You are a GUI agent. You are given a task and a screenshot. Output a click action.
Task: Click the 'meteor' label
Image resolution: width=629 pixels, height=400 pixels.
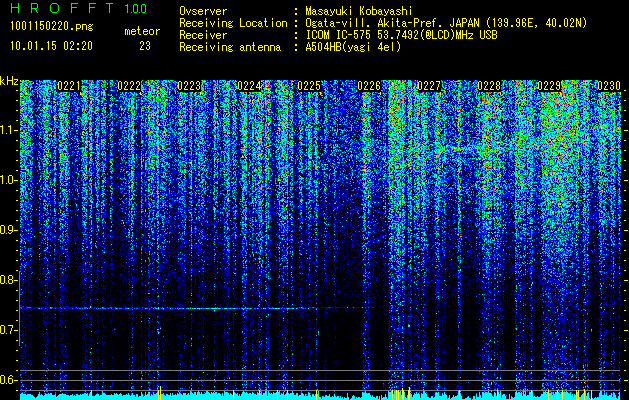[x=142, y=32]
